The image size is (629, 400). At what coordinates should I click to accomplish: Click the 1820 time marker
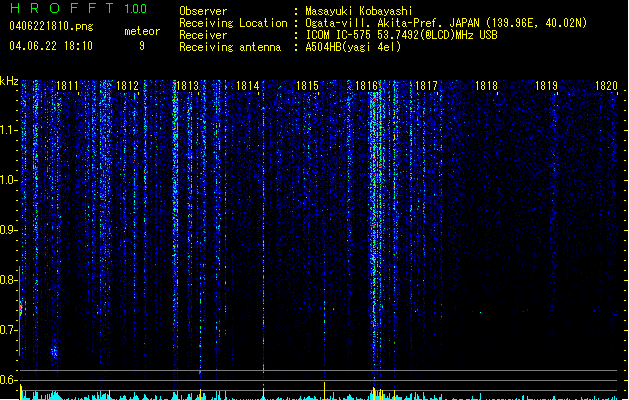[606, 86]
